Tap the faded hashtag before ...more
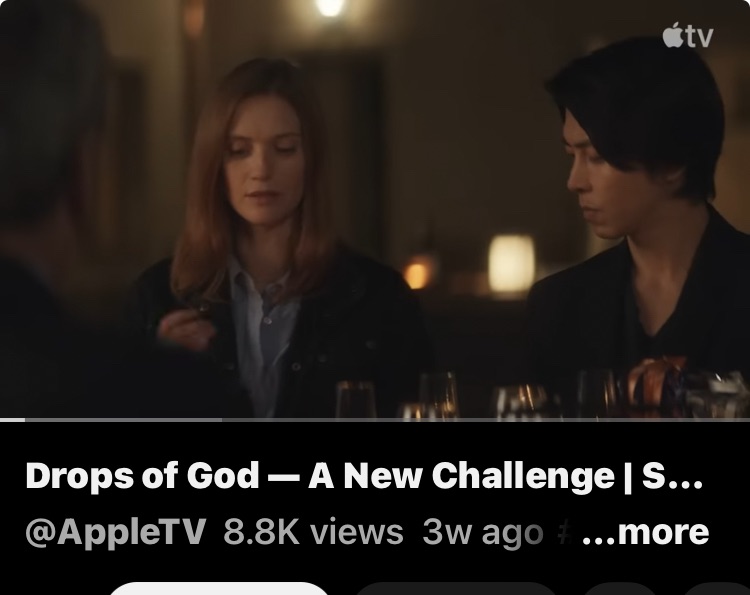The width and height of the screenshot is (750, 595). coord(565,532)
